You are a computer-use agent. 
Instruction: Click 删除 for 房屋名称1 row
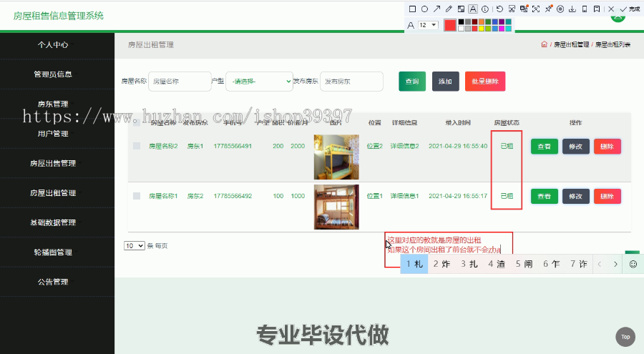pos(607,196)
